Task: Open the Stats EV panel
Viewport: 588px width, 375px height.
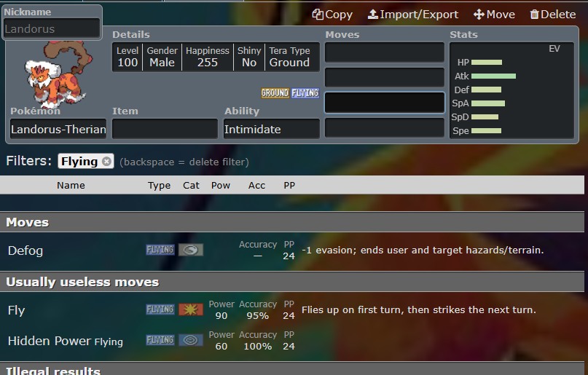Action: (512, 90)
